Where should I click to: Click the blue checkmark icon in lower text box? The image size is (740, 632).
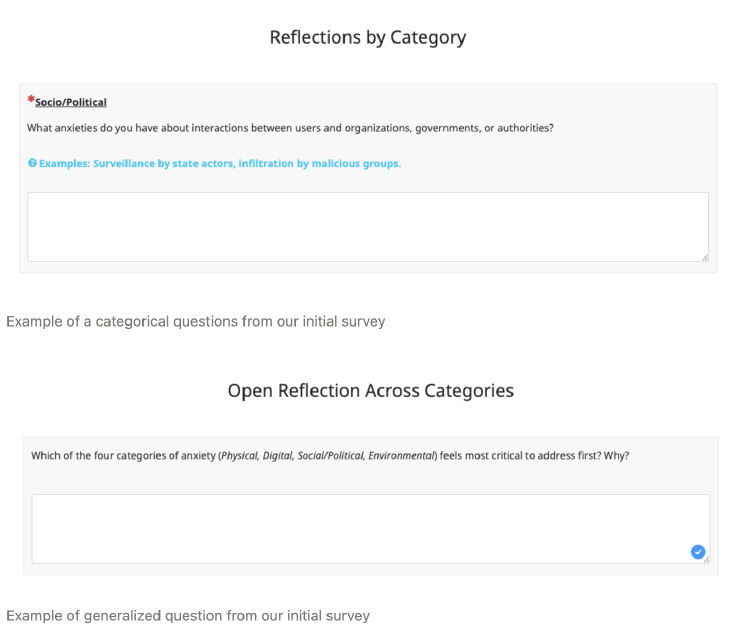(x=698, y=551)
